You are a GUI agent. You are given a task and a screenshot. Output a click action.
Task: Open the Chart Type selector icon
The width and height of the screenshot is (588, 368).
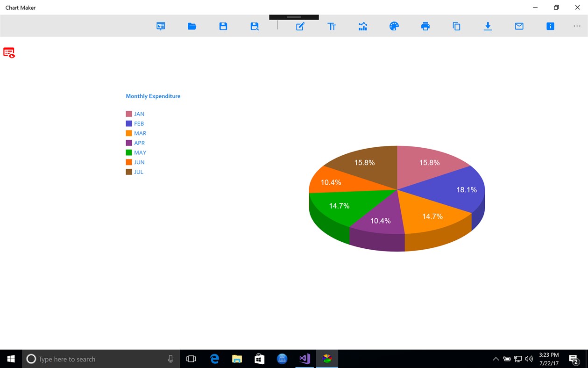pos(363,26)
